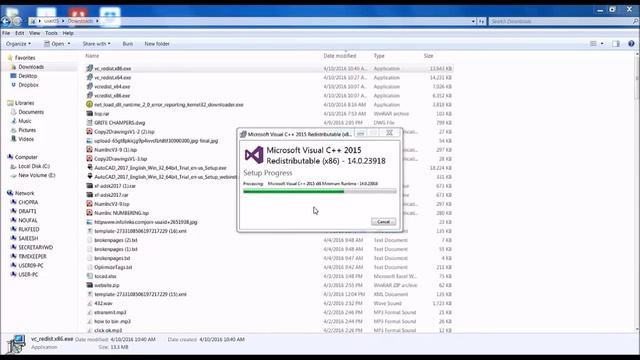Click the New folder button

click(x=157, y=44)
